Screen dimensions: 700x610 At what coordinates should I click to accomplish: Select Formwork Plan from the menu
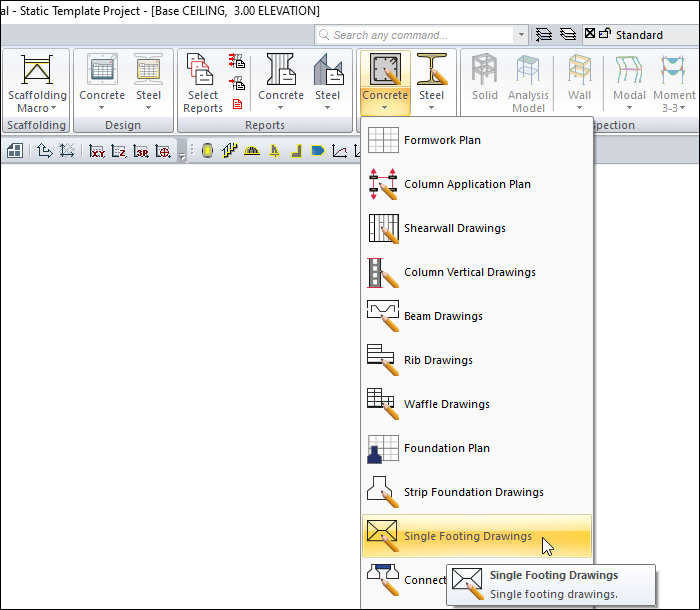[x=442, y=140]
